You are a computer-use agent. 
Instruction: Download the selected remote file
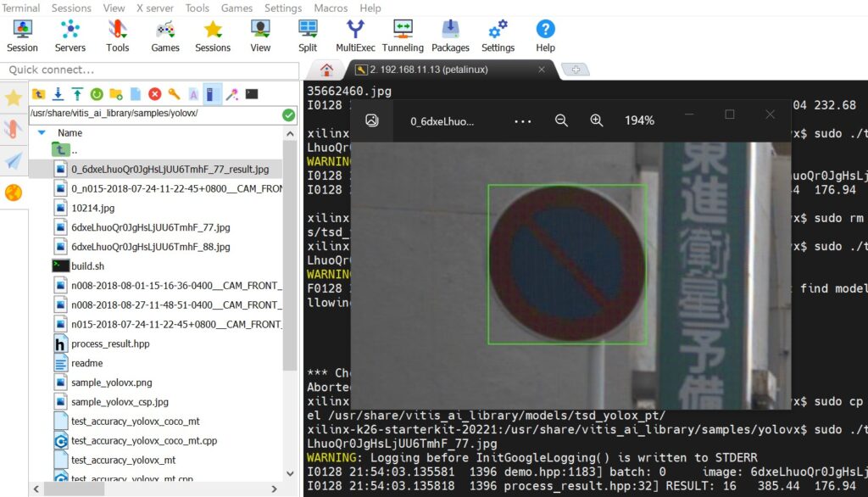coord(58,95)
